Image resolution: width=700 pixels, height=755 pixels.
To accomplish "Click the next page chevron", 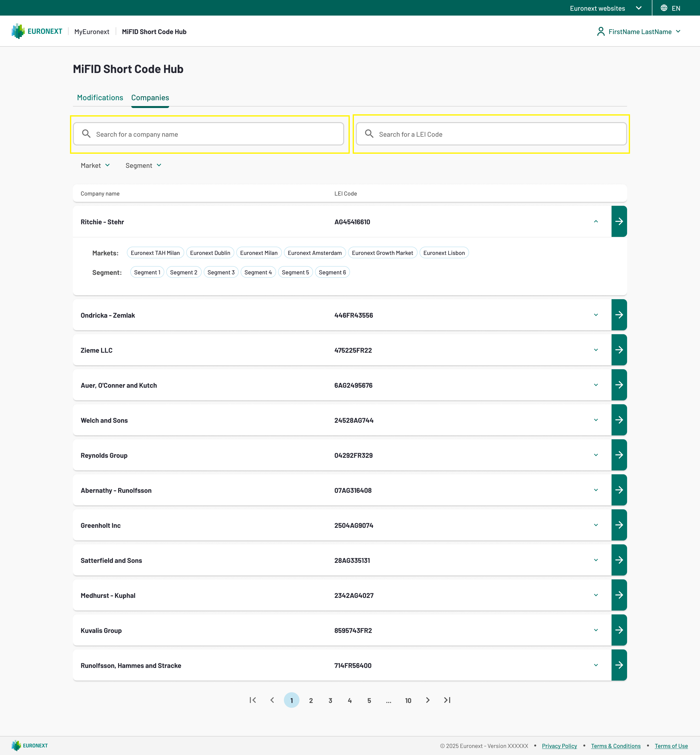I will (428, 700).
